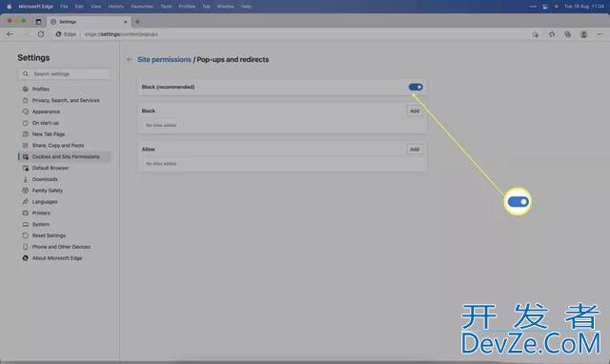Open a new tab with plus button
The height and width of the screenshot is (364, 610).
(137, 22)
